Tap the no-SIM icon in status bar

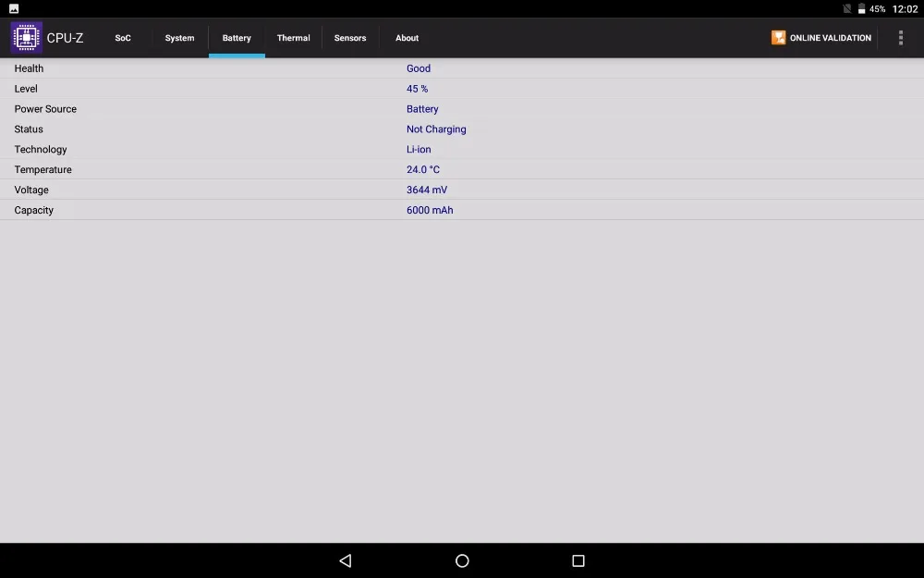846,9
